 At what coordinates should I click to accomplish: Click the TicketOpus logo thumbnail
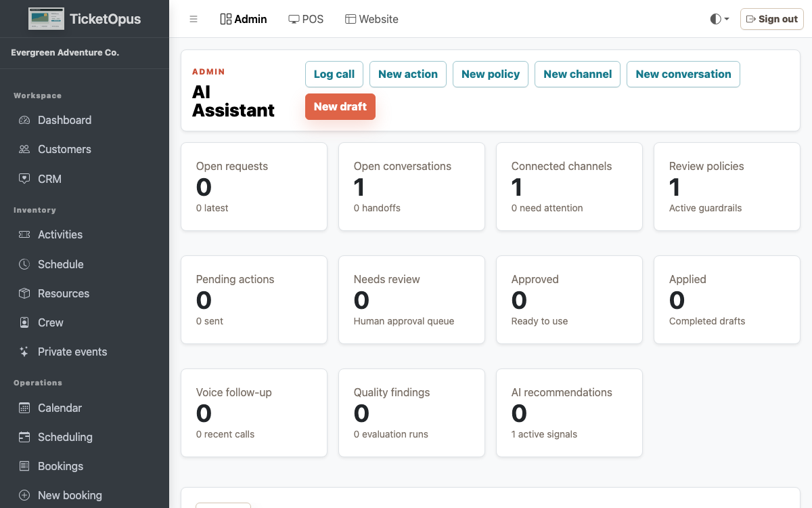click(x=46, y=19)
